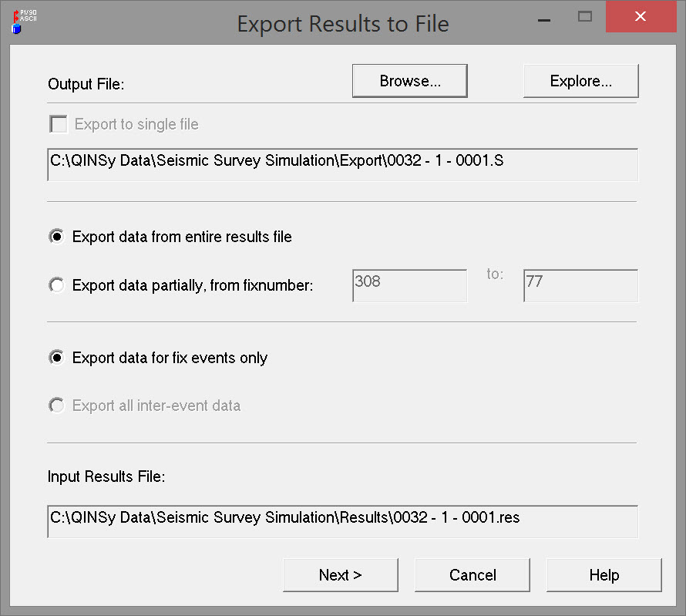The image size is (686, 616).
Task: Click the Output File: label
Action: pos(86,84)
